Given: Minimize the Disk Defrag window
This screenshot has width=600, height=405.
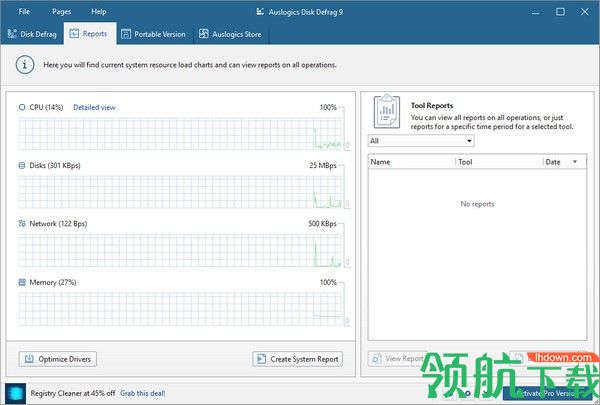Looking at the screenshot, I should [536, 12].
